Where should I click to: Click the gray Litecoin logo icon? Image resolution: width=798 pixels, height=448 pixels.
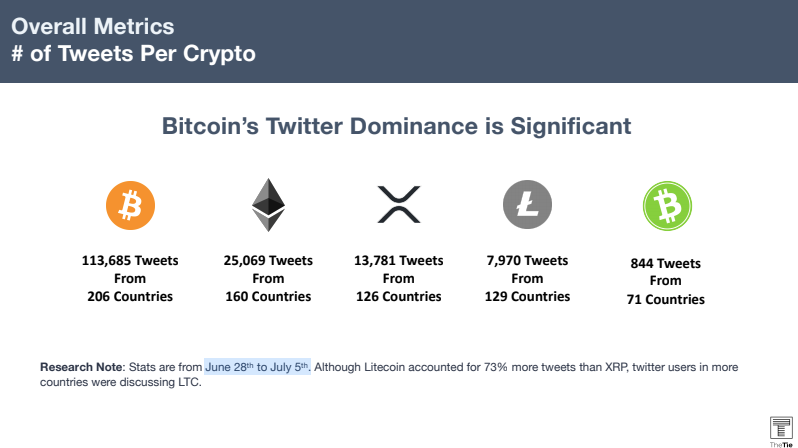[x=527, y=206]
